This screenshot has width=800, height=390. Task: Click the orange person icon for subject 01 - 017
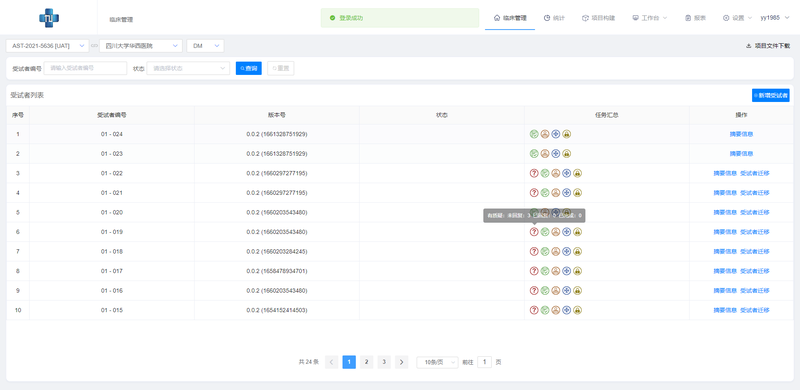[556, 271]
